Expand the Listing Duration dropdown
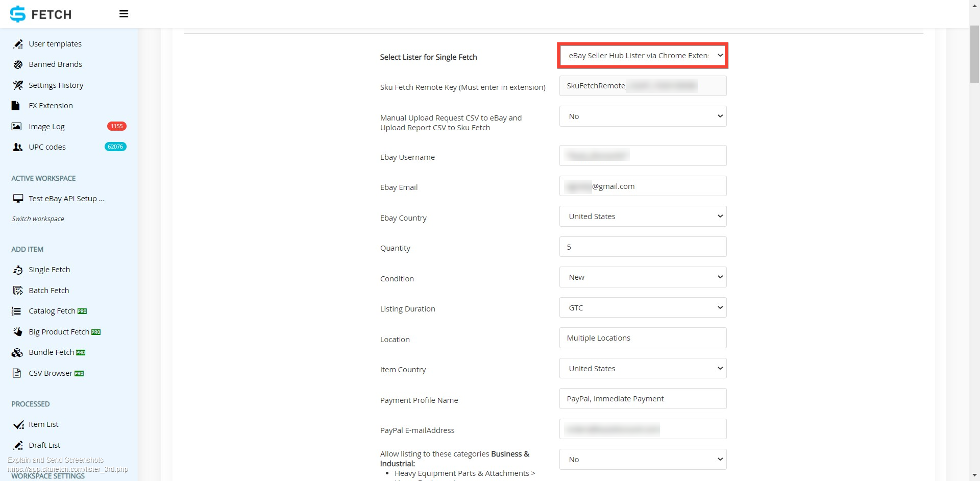 pos(643,308)
